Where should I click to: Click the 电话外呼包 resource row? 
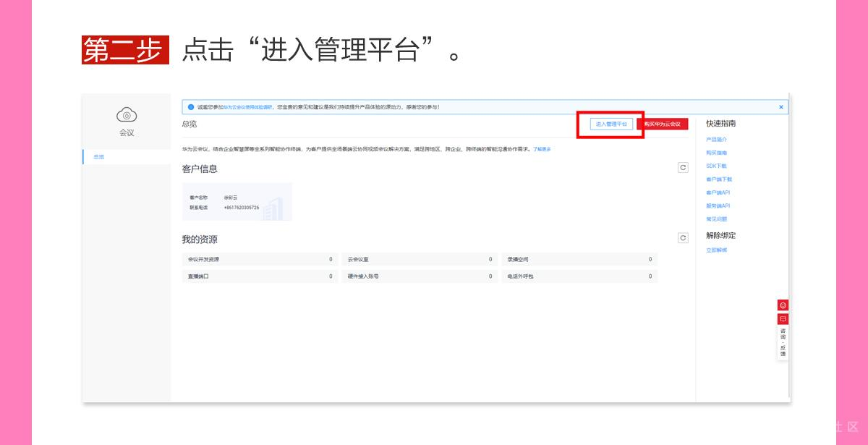[579, 276]
